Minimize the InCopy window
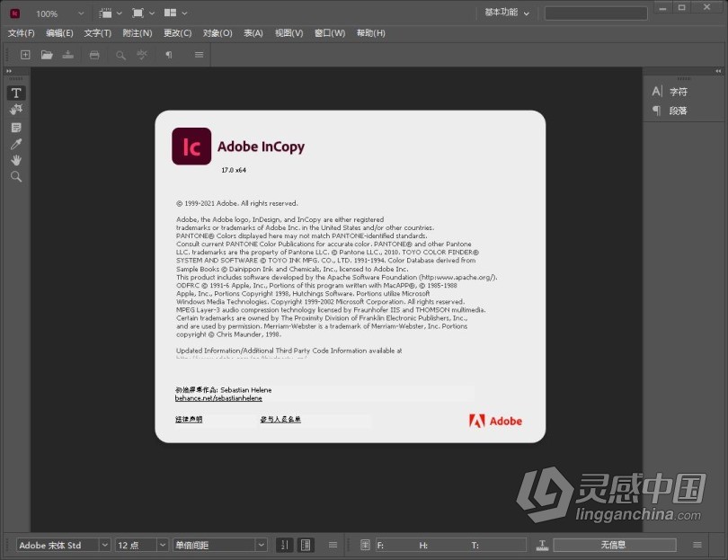The width and height of the screenshot is (728, 560). coord(662,8)
